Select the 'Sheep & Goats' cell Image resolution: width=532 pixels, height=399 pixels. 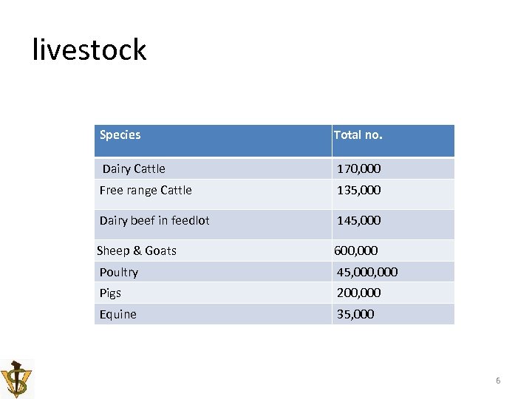(x=137, y=250)
